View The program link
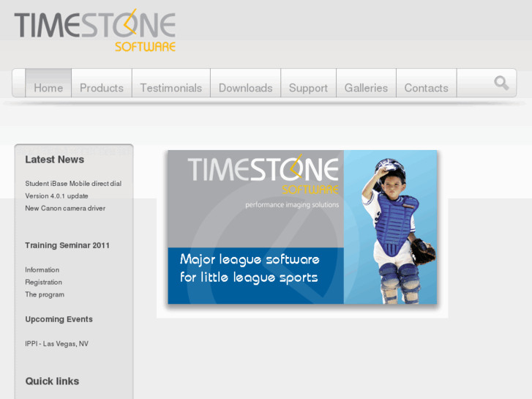This screenshot has width=532, height=399. pos(45,295)
